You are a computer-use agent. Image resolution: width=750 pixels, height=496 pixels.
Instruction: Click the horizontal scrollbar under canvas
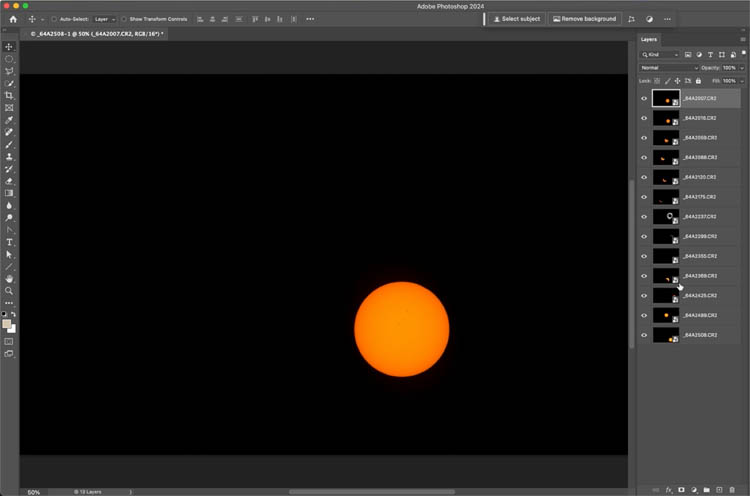point(372,492)
